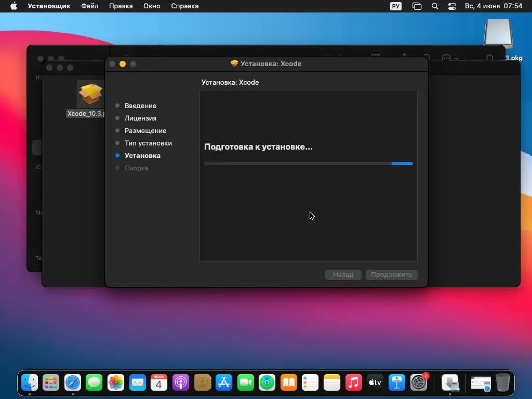
Task: Open Control Center in menu bar
Action: 452,6
